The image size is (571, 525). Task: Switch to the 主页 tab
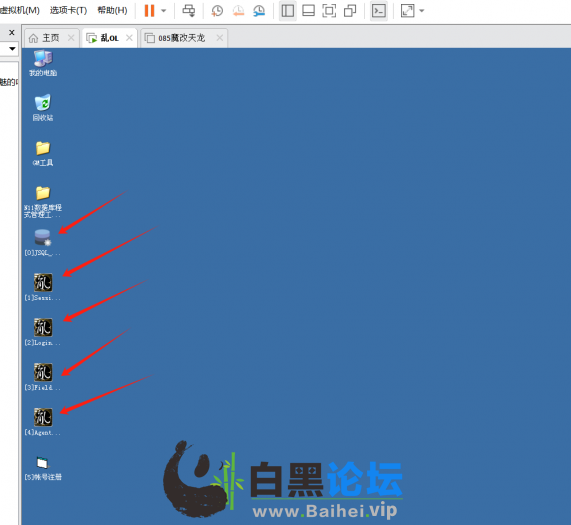[x=51, y=38]
